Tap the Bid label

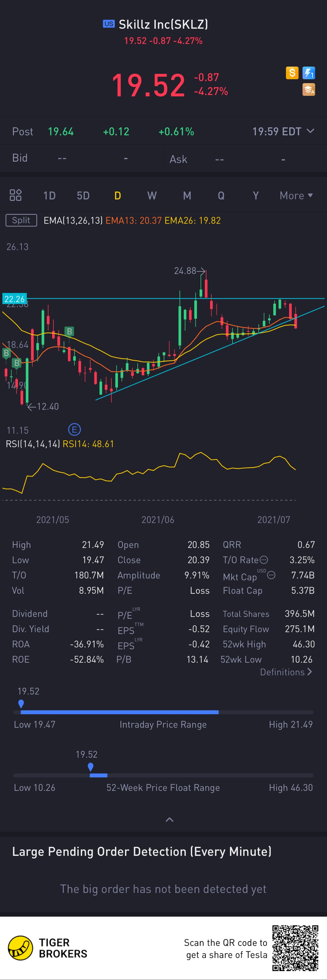[x=20, y=158]
